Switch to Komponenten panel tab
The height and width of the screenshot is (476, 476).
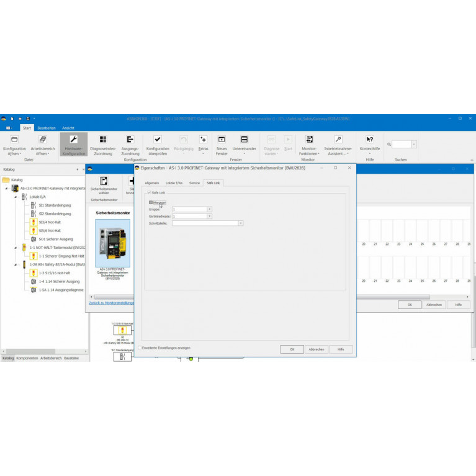27,358
